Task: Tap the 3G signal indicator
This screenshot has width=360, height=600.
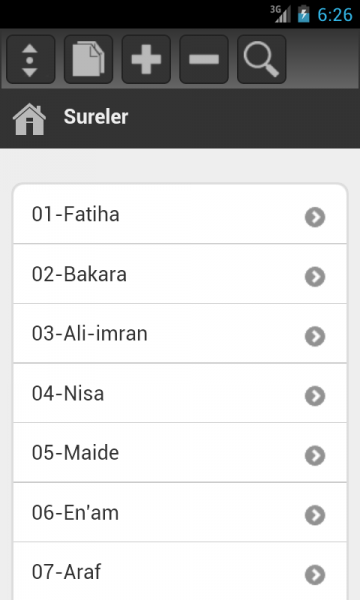Action: coord(280,14)
